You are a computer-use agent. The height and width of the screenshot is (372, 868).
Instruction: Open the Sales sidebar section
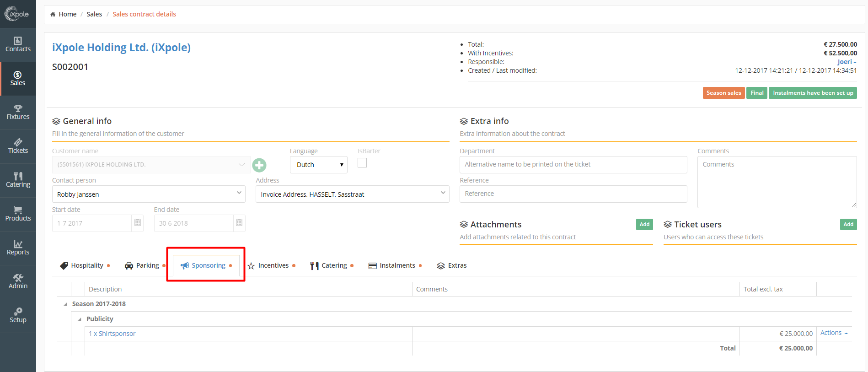pos(18,79)
